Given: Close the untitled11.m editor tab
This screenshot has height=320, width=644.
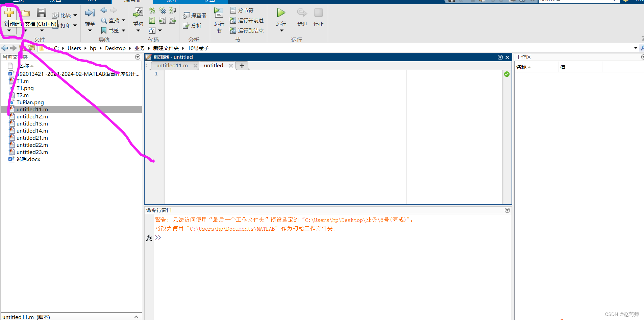Looking at the screenshot, I should click(x=195, y=66).
